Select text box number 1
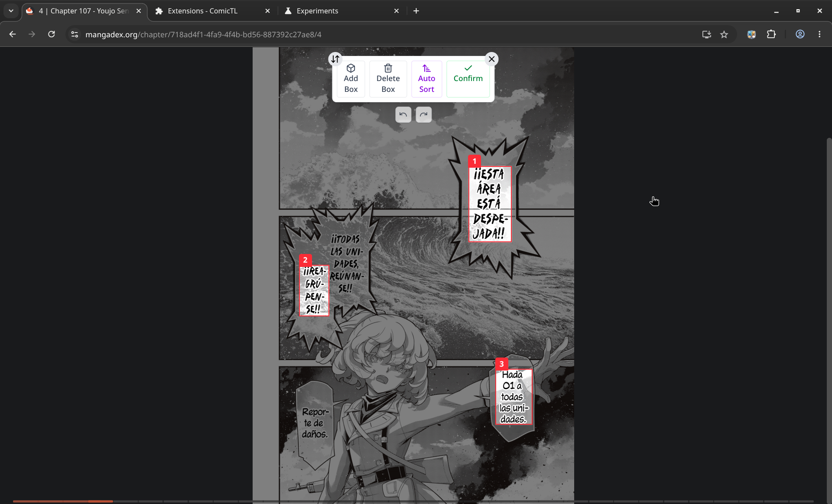Image resolution: width=832 pixels, height=504 pixels. point(490,204)
